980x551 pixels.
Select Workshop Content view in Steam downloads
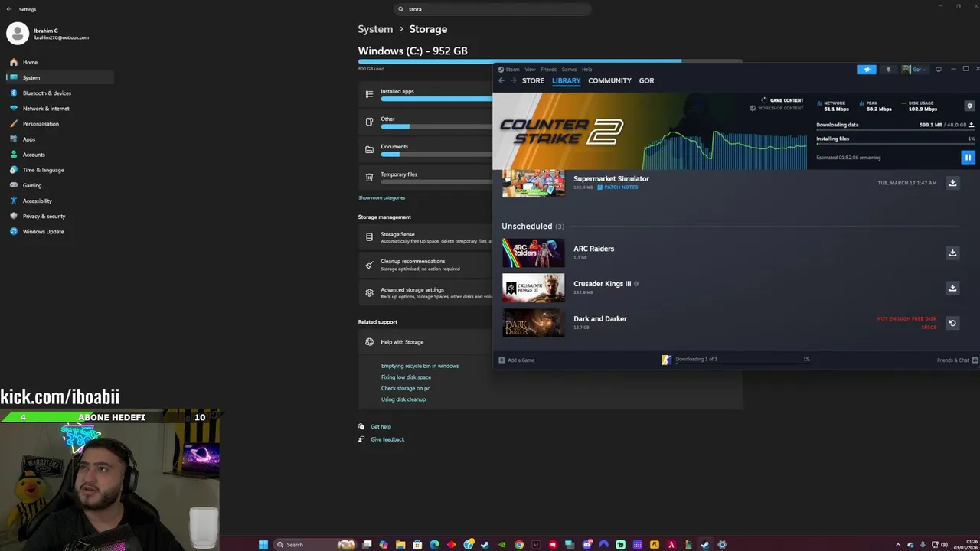pos(776,108)
